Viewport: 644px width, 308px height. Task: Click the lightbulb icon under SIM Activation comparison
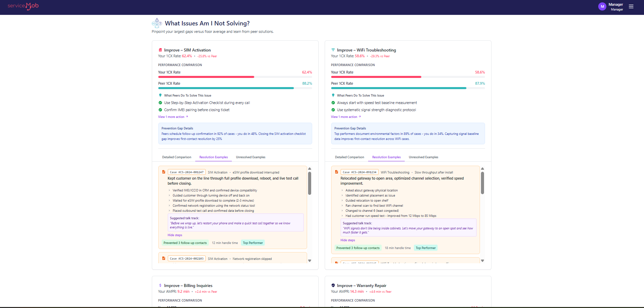tap(160, 95)
